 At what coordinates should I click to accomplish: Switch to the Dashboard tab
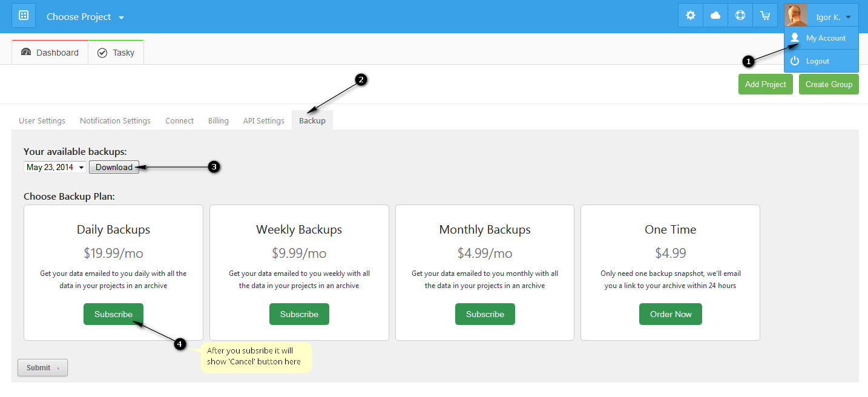click(x=50, y=53)
